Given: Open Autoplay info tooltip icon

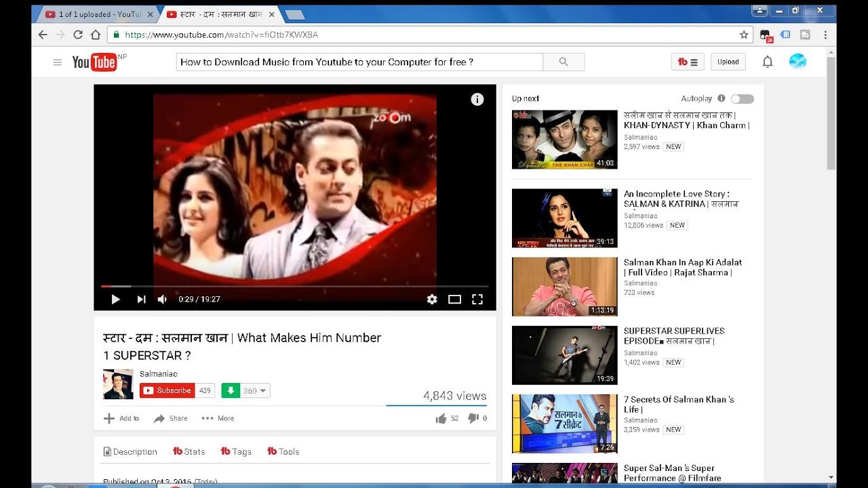Looking at the screenshot, I should (722, 98).
